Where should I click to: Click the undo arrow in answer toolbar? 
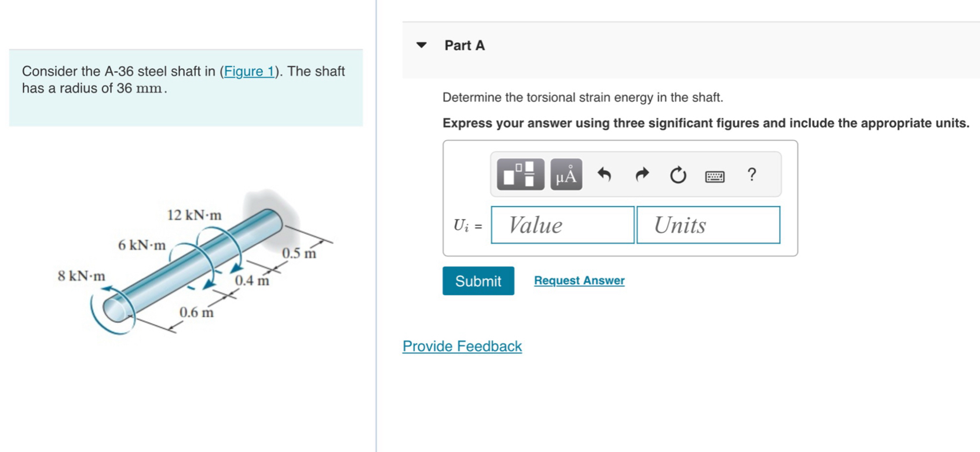(604, 174)
